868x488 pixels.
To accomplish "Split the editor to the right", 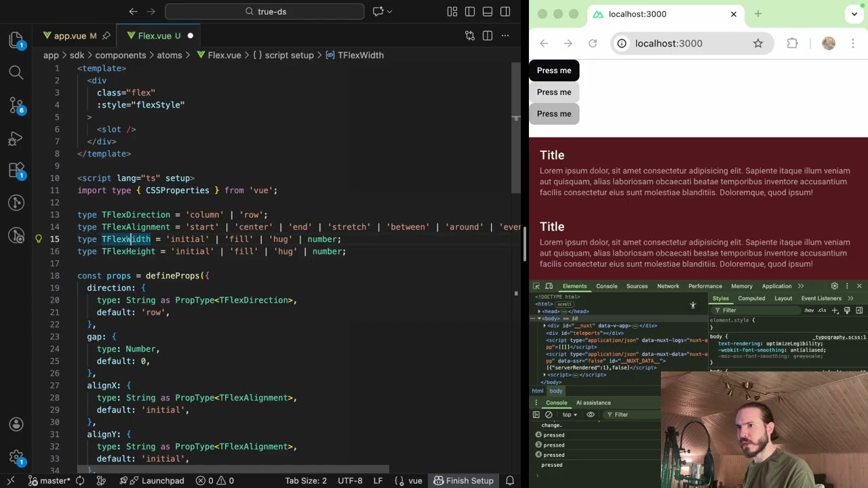I will pos(487,36).
